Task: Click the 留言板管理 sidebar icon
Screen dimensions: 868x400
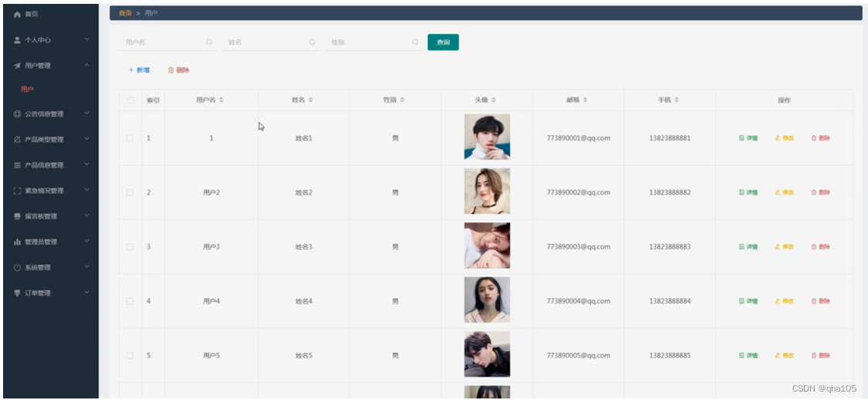Action: pyautogui.click(x=16, y=216)
